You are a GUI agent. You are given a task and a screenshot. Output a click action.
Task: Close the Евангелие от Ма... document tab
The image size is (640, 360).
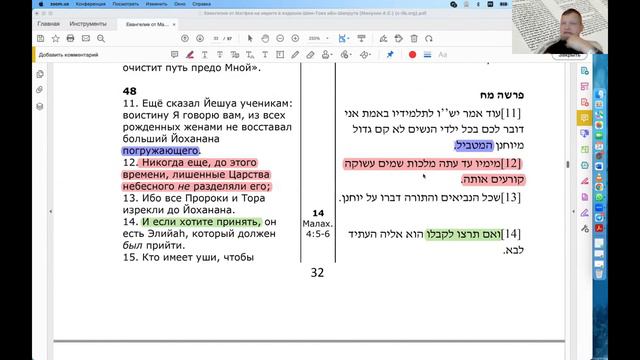point(174,24)
